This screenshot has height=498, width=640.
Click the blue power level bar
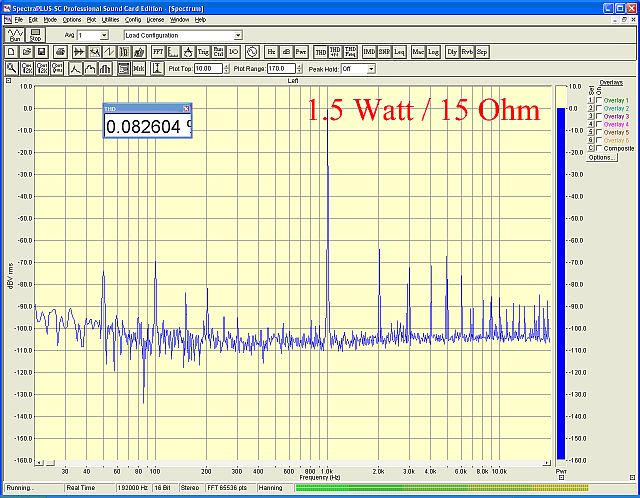(561, 284)
